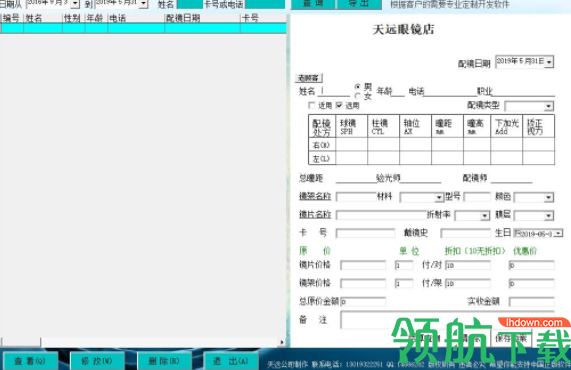Click the 镜架价格 优惠价 field
This screenshot has width=571, height=370.
coord(531,283)
